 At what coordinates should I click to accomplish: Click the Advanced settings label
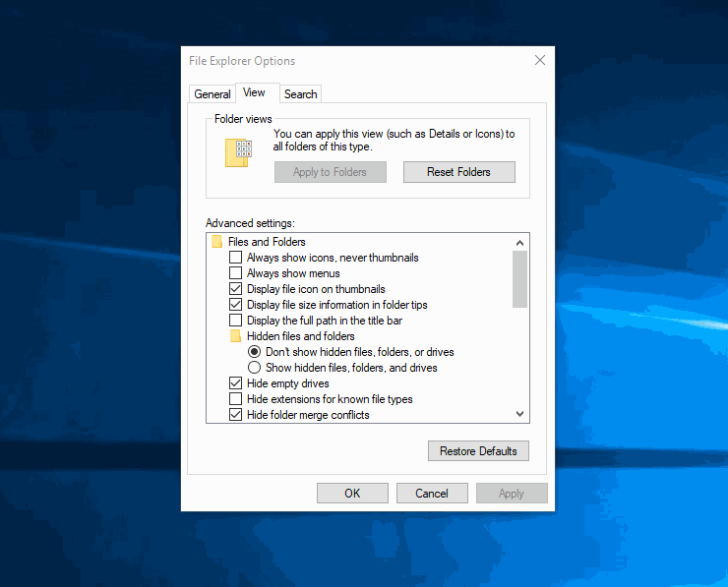250,223
